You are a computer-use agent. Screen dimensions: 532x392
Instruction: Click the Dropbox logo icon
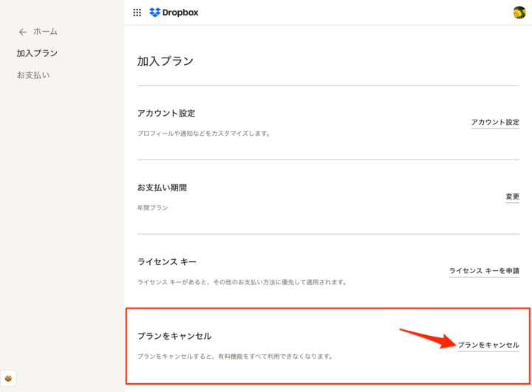pyautogui.click(x=154, y=13)
